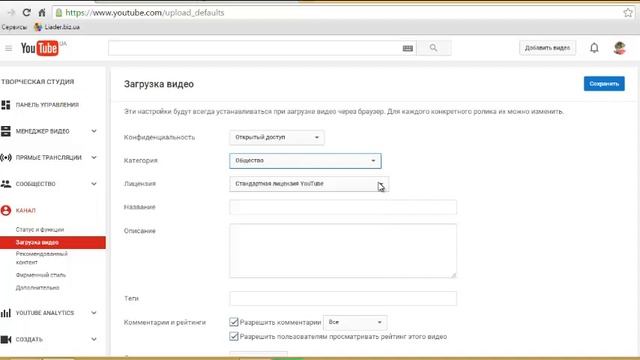Screen dimensions: 640x360
Task: Open the comments filter dropdown Все
Action: pyautogui.click(x=355, y=322)
